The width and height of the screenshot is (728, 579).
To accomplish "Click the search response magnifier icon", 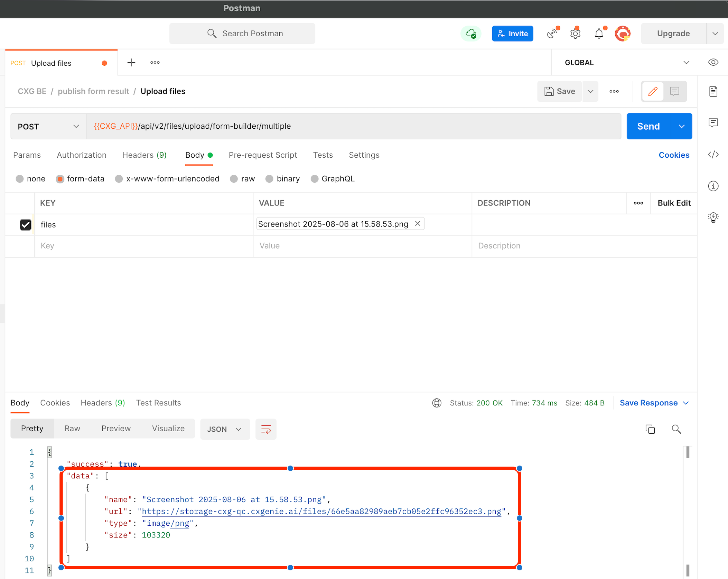I will [676, 429].
